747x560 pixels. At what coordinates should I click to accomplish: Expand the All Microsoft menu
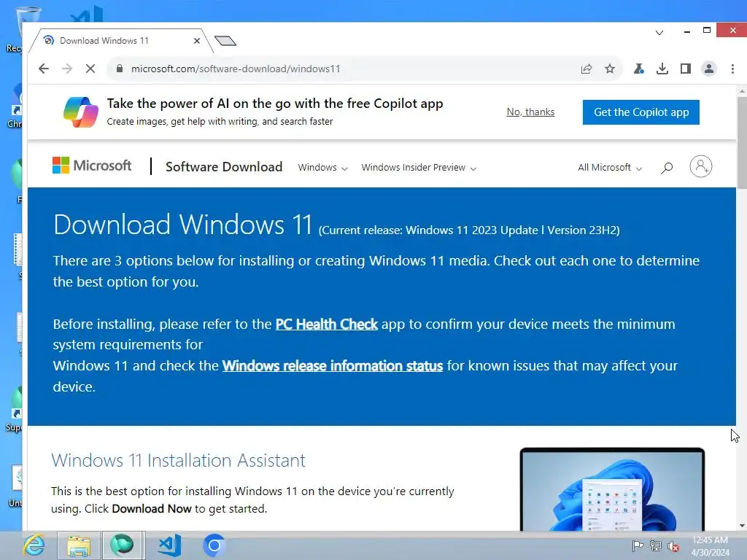click(x=610, y=168)
